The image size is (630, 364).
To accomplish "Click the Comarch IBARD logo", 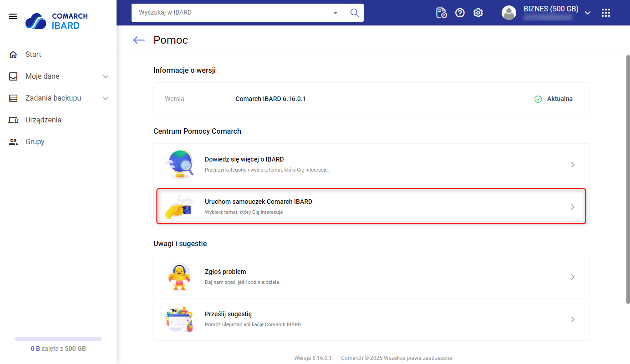I will click(x=56, y=21).
